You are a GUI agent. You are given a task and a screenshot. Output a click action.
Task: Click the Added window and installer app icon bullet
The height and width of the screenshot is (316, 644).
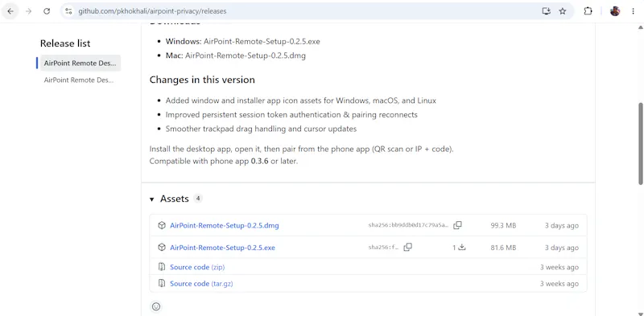pyautogui.click(x=300, y=101)
